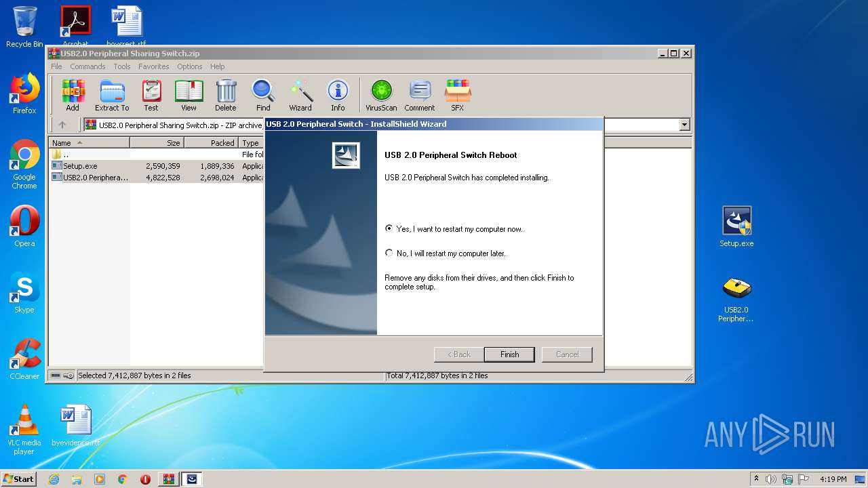Screen dimensions: 868x488
Task: Start VirusScan from the toolbar
Action: 381,95
